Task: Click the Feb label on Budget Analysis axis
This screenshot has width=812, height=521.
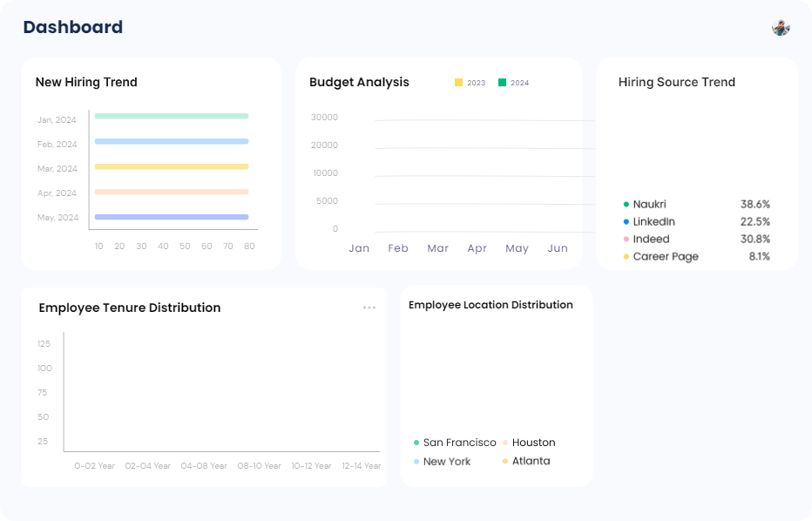Action: (398, 248)
